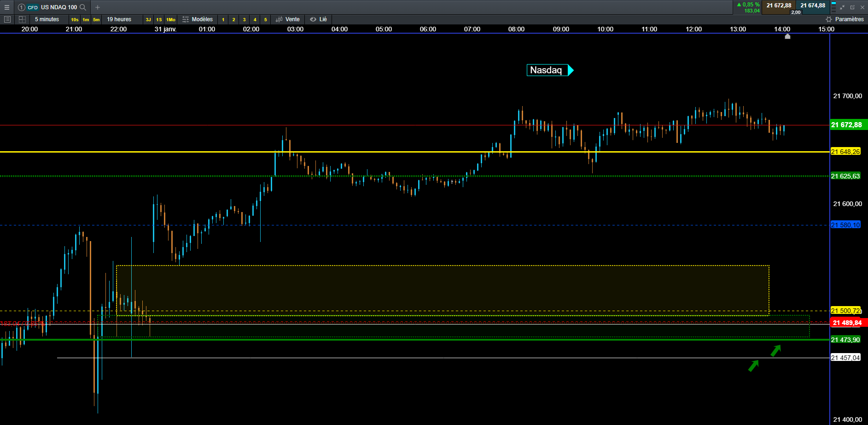Load template number 2
This screenshot has width=868, height=425.
[x=234, y=19]
